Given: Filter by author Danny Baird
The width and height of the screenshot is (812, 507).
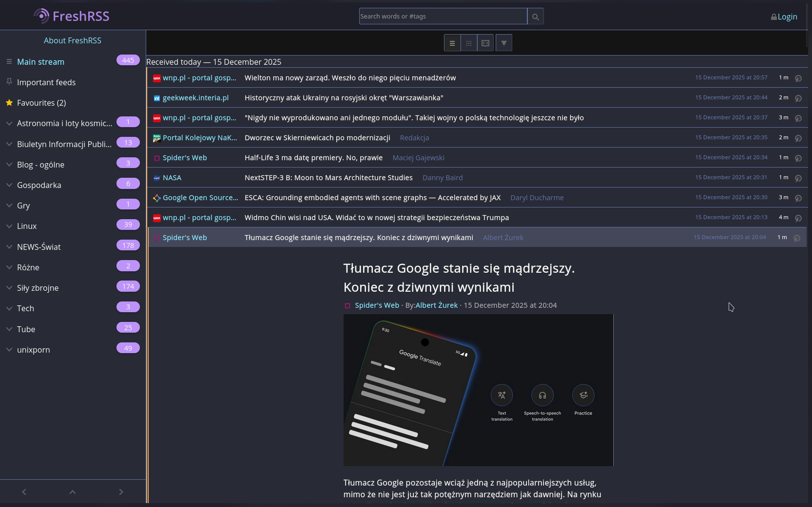Looking at the screenshot, I should (443, 178).
